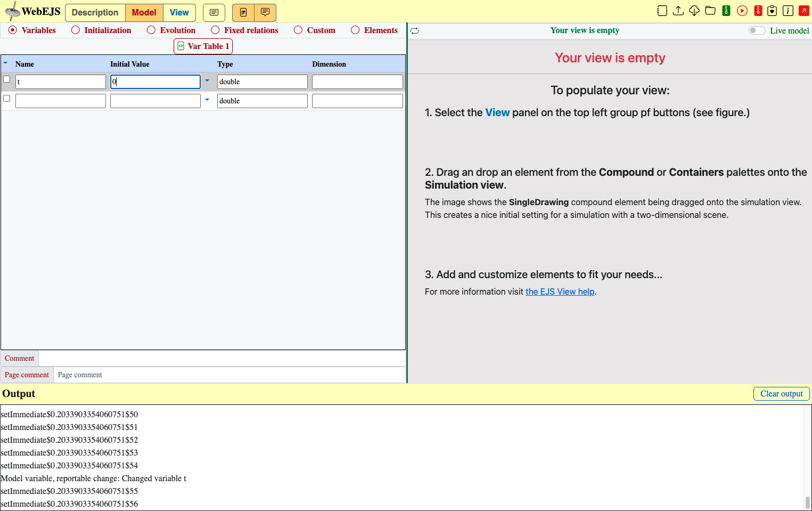
Task: Select the Custom radio button
Action: click(x=298, y=30)
